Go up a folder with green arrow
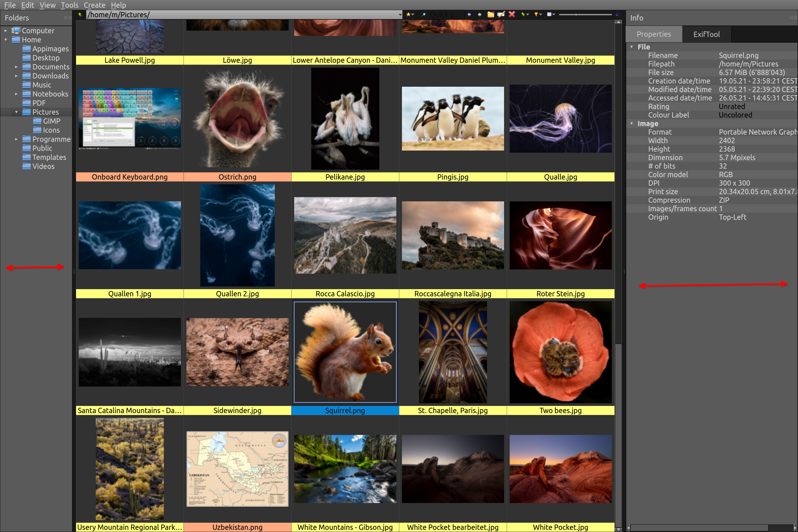This screenshot has width=798, height=532. pyautogui.click(x=80, y=15)
